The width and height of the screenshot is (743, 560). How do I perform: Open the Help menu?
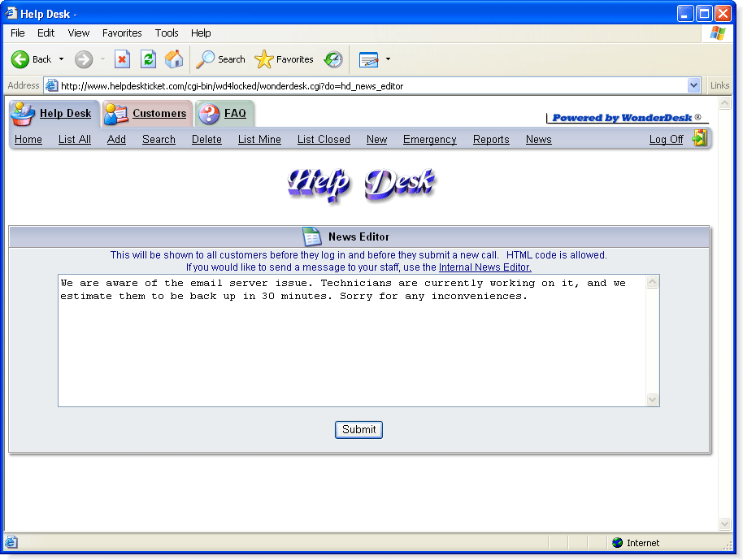coord(201,33)
